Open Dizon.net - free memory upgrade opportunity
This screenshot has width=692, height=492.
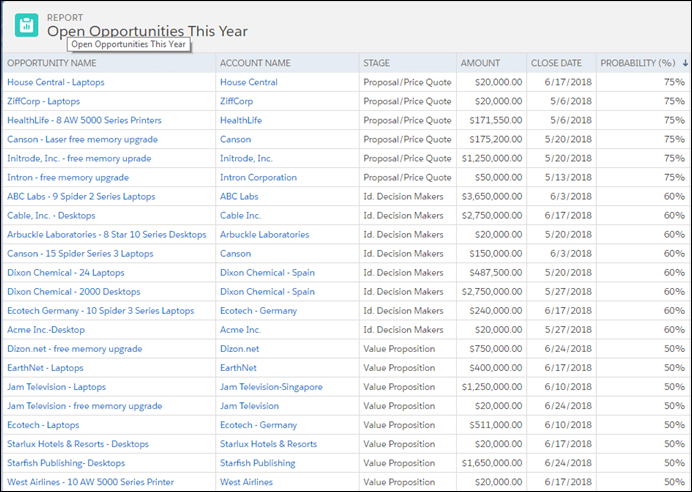pyautogui.click(x=75, y=349)
